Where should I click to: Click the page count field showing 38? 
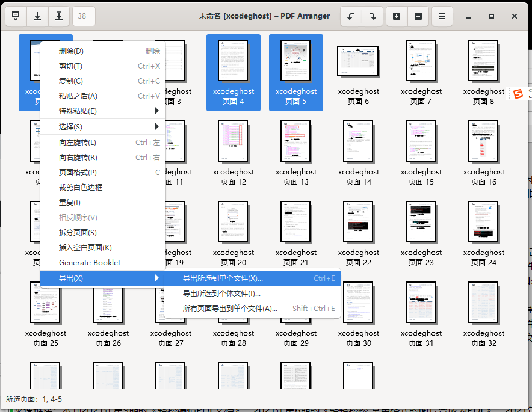pyautogui.click(x=84, y=16)
